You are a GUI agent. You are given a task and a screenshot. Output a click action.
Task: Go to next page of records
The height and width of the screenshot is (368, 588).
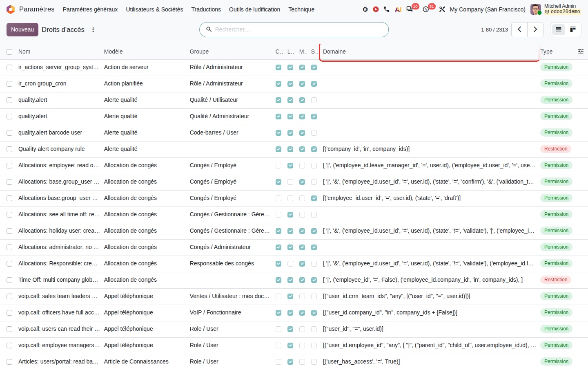point(535,29)
